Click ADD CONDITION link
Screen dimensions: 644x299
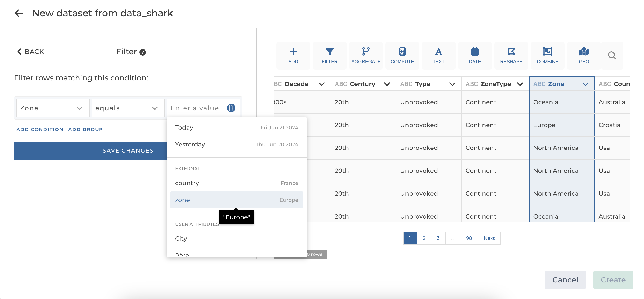point(39,129)
